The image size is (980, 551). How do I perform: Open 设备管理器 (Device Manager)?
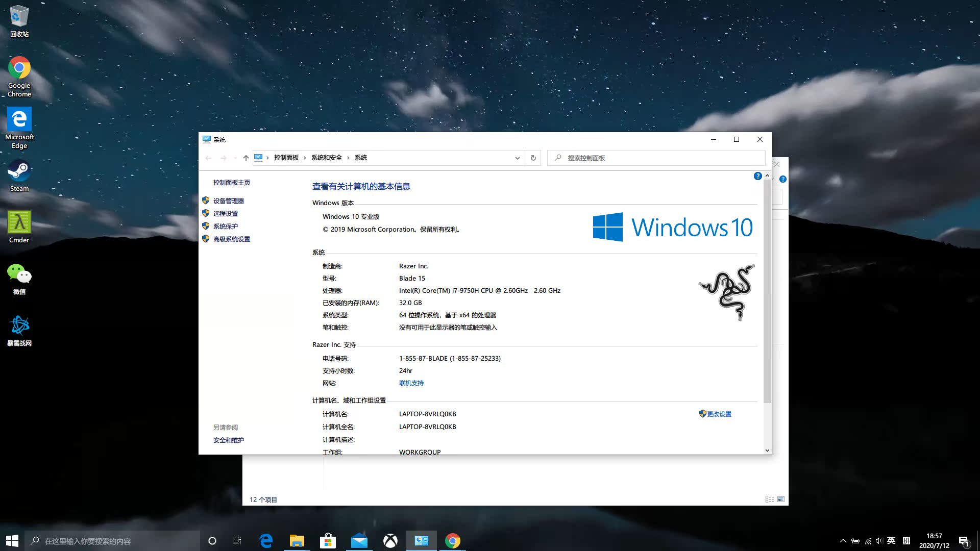coord(229,201)
